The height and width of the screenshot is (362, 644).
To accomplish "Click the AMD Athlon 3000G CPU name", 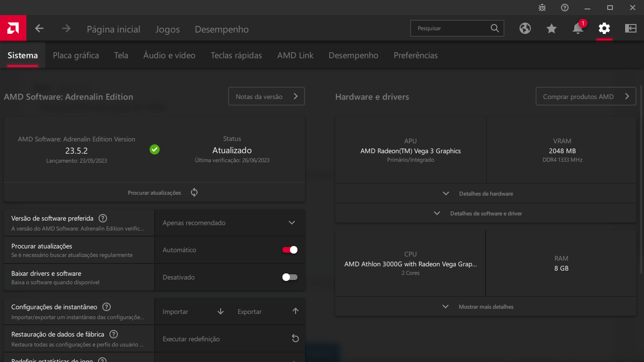I will (411, 264).
